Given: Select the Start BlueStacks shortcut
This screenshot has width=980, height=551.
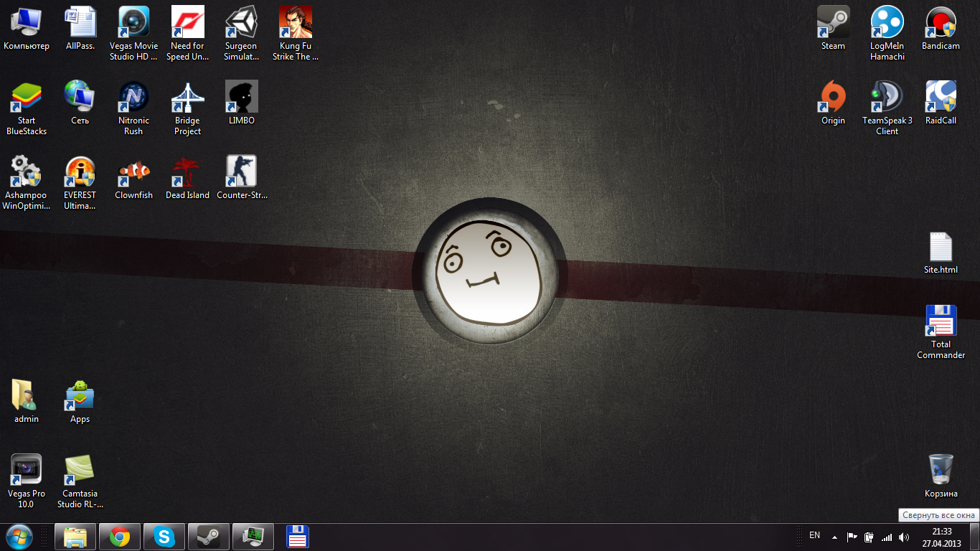Looking at the screenshot, I should (x=27, y=108).
